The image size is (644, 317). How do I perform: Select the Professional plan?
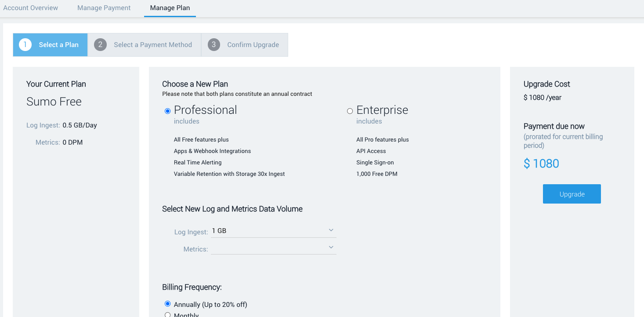167,111
